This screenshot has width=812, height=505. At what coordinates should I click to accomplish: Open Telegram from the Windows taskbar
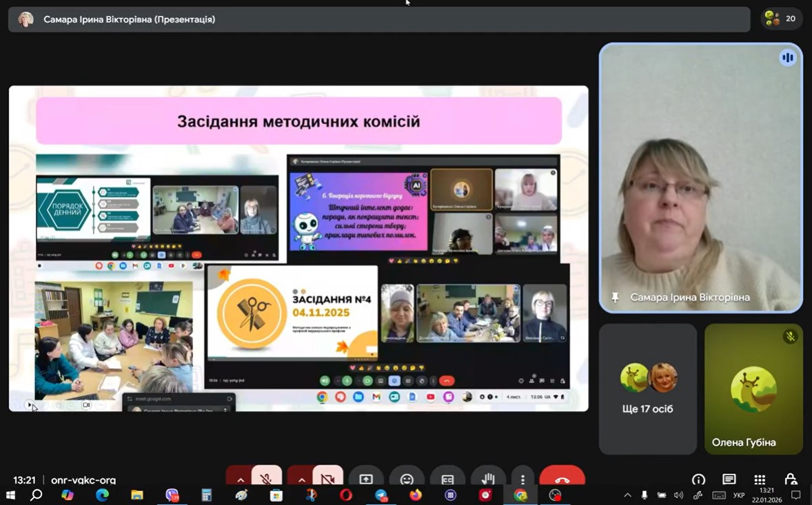point(381,495)
